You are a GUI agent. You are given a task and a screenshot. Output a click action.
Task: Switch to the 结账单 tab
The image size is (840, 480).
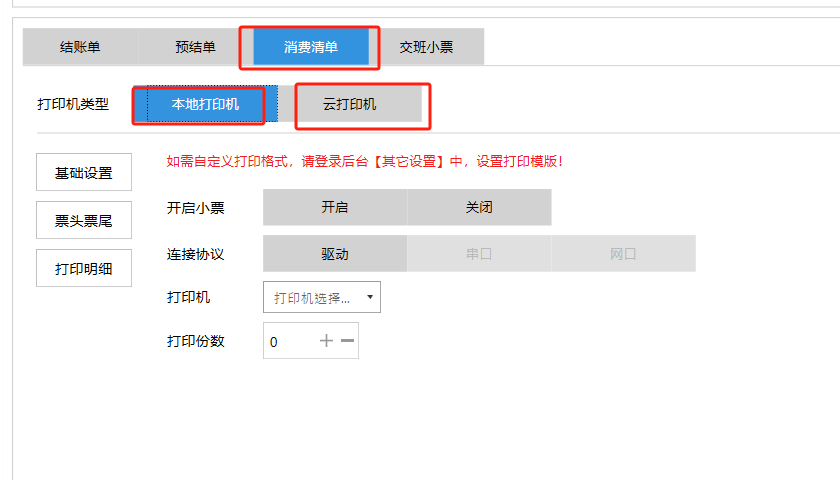pyautogui.click(x=80, y=47)
